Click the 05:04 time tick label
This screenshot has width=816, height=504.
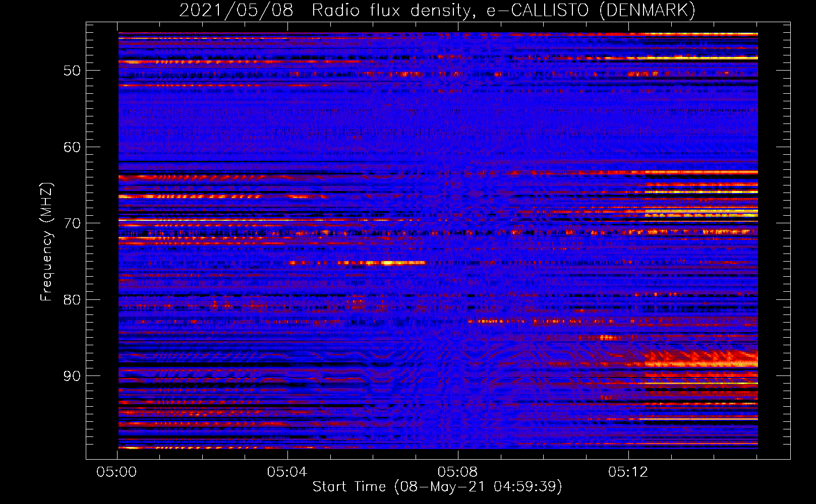(x=287, y=472)
